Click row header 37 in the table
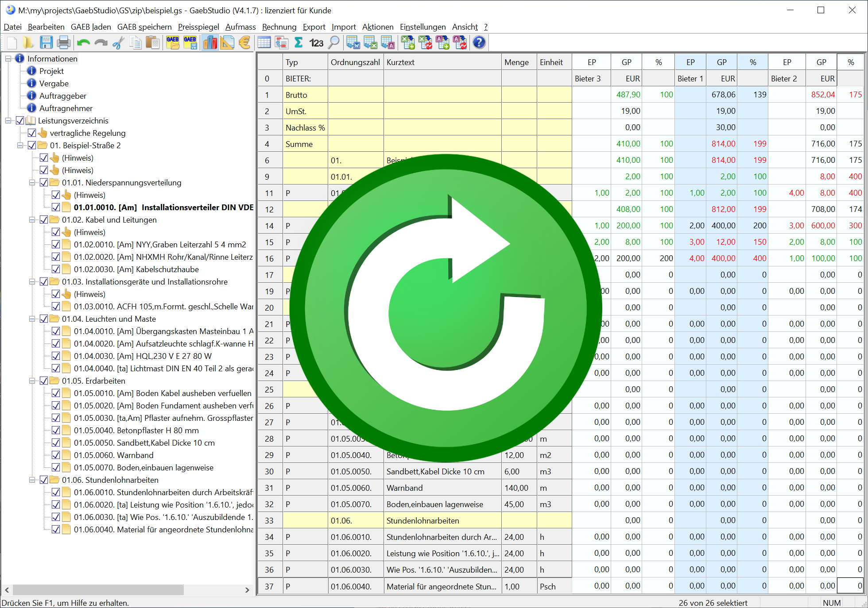This screenshot has height=608, width=868. 269,586
